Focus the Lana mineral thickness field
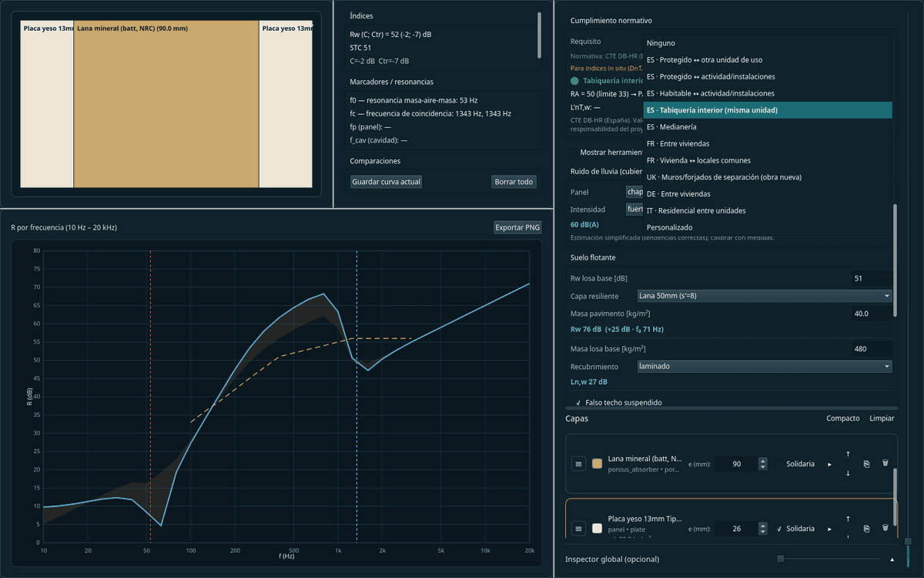924x578 pixels. pos(736,464)
